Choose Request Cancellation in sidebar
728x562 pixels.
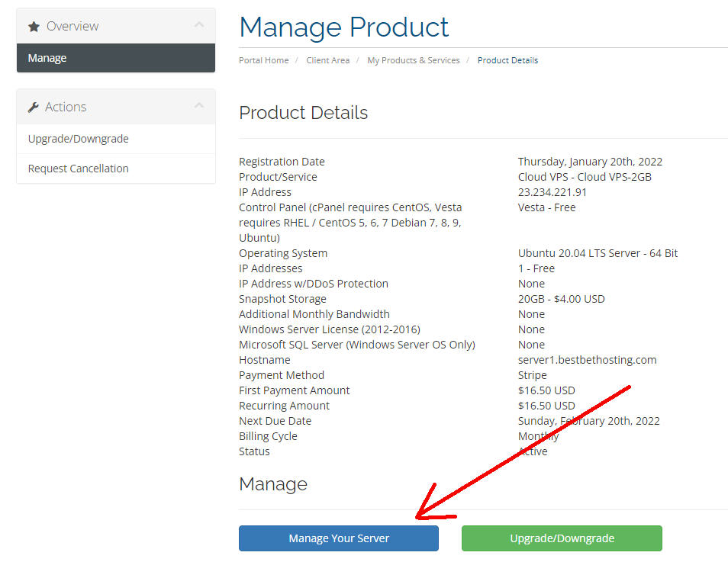(115, 169)
